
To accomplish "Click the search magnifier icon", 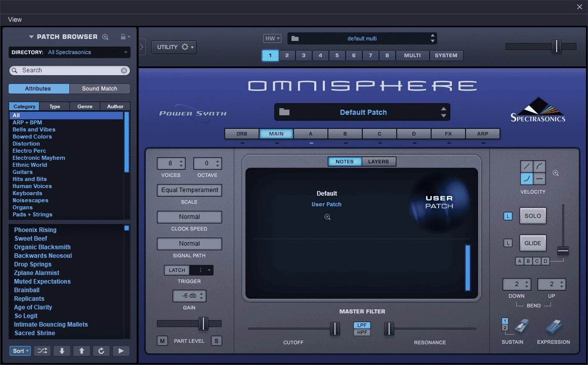I will click(x=15, y=70).
